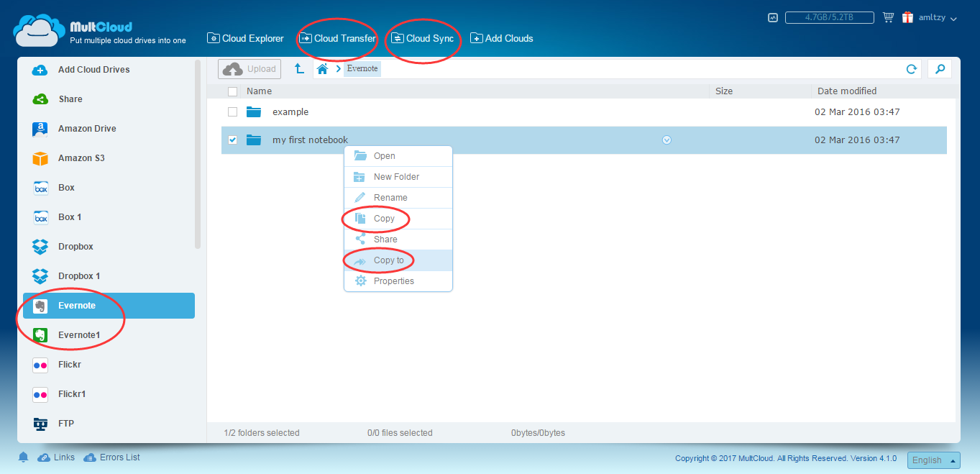Sort by the Name column header
This screenshot has height=474, width=980.
pyautogui.click(x=259, y=91)
